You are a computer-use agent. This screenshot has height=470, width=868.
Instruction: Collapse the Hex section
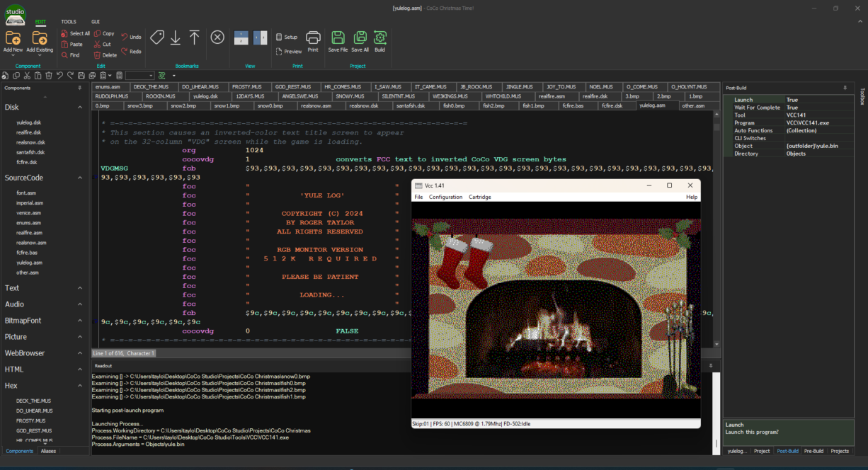coord(79,386)
